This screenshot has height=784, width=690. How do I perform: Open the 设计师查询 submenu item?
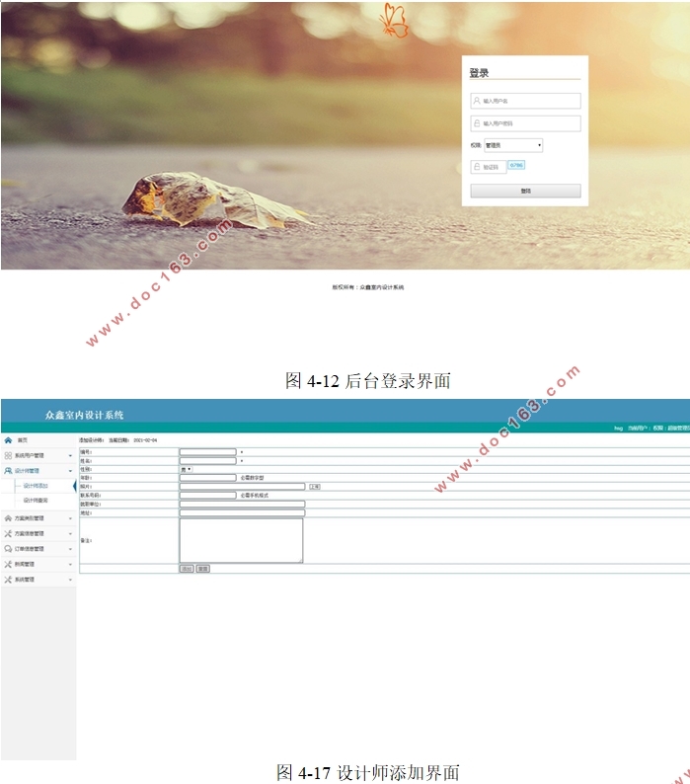[x=36, y=500]
